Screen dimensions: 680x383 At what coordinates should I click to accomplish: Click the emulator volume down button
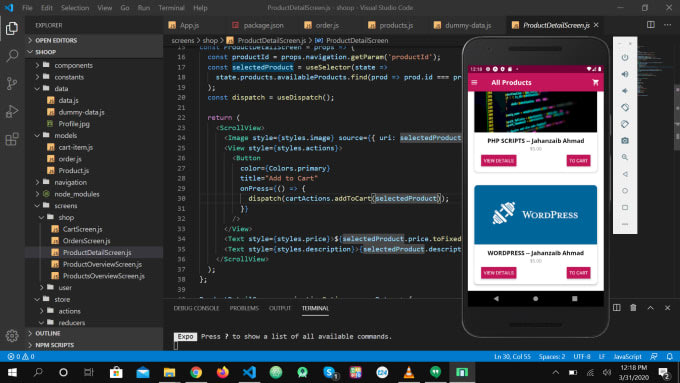point(625,91)
